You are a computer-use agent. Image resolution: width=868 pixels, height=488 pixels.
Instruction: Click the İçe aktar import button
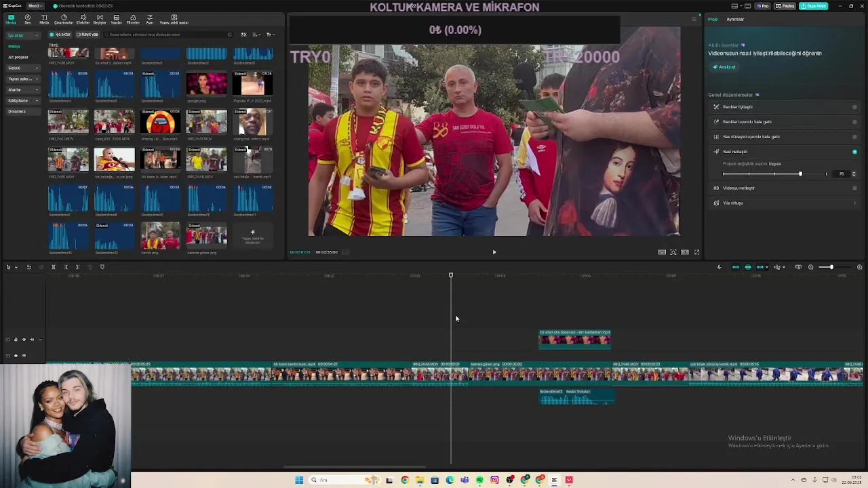point(60,35)
